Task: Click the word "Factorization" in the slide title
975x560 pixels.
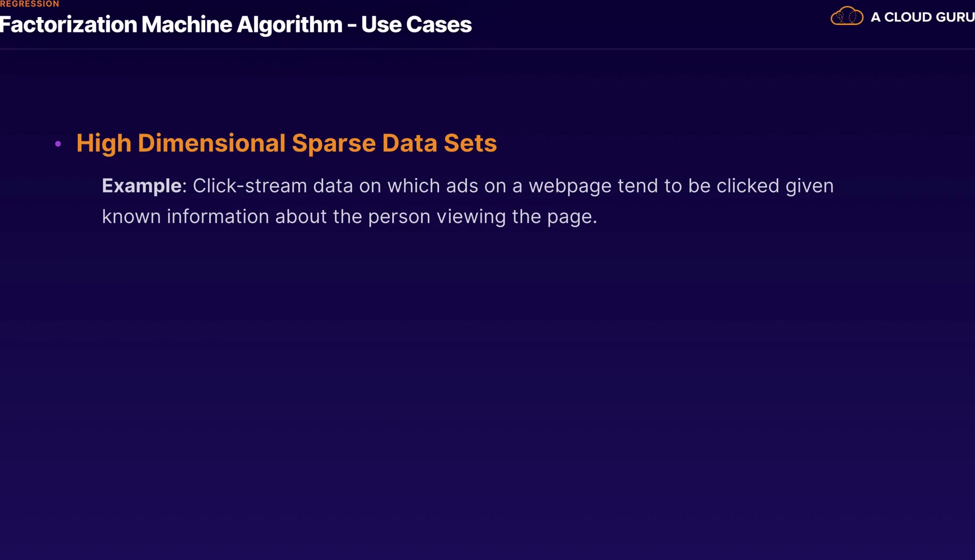Action: [x=68, y=25]
